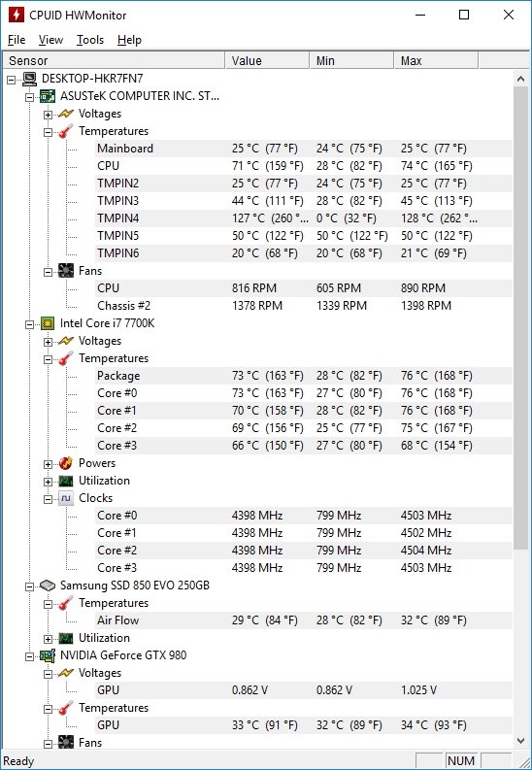The image size is (532, 770).
Task: Expand the Powers node
Action: 48,464
